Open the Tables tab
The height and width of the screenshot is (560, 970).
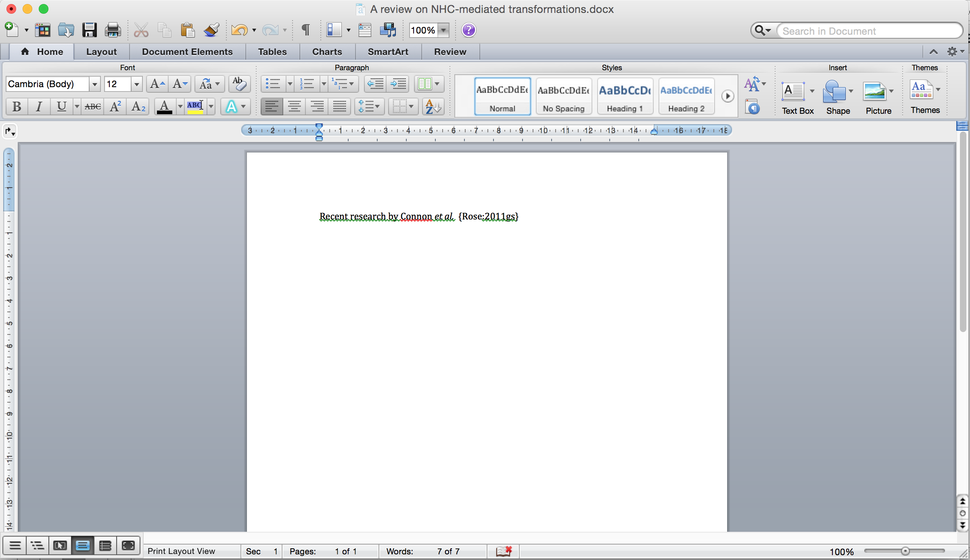pyautogui.click(x=273, y=51)
